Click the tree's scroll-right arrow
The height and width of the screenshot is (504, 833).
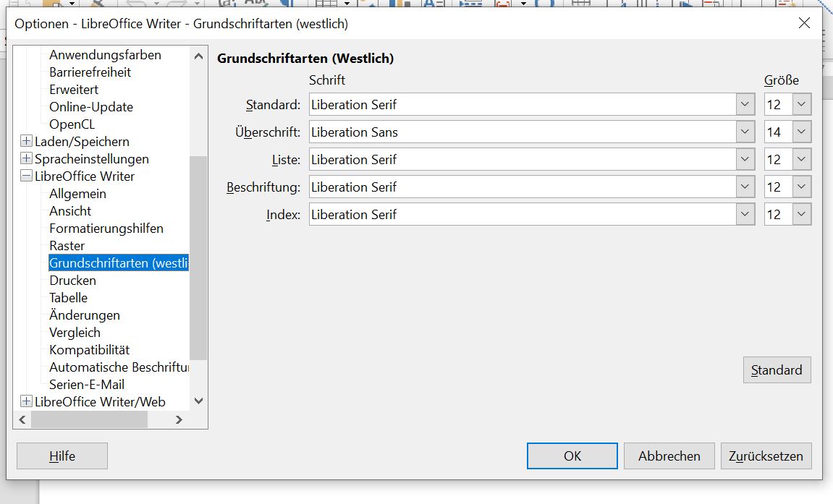[179, 419]
